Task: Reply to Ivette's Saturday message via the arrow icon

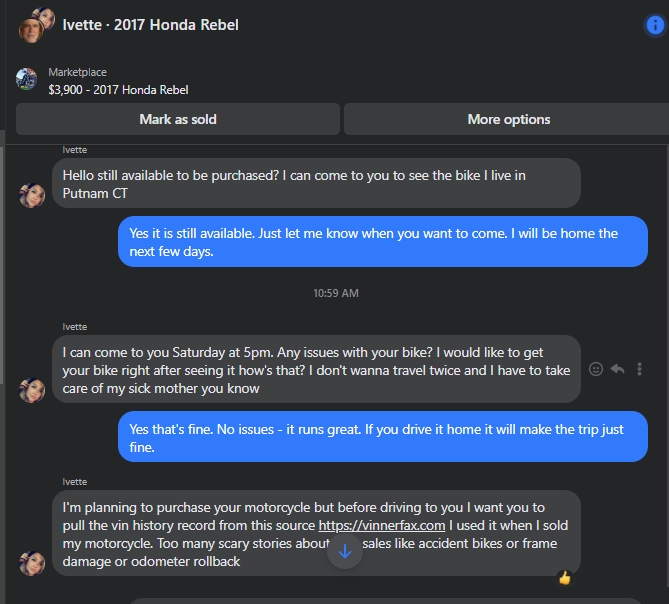Action: 617,369
